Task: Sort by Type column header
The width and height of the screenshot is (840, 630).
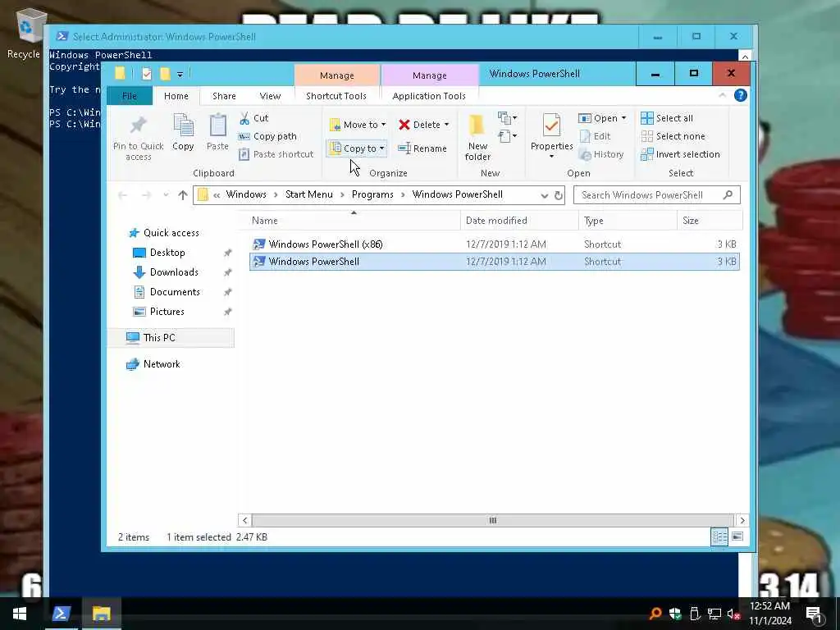Action: pos(628,220)
